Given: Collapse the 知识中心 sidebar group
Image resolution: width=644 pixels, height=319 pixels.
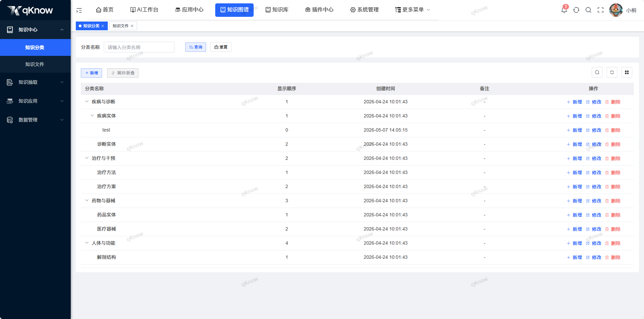Looking at the screenshot, I should pos(35,30).
